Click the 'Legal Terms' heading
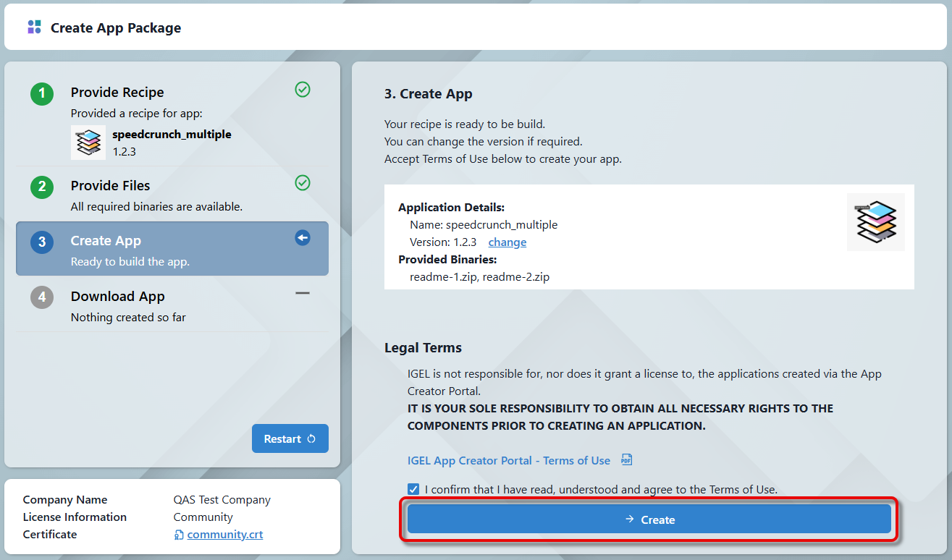The image size is (952, 560). (x=423, y=348)
